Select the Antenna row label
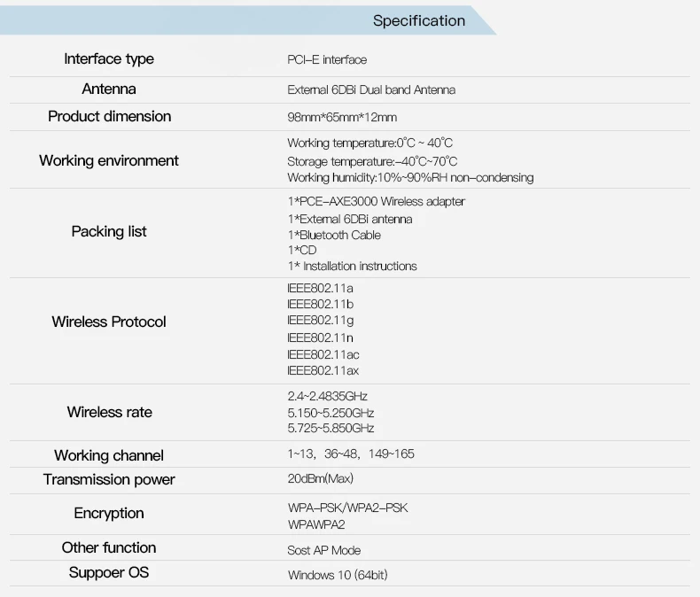This screenshot has width=700, height=597. click(x=109, y=89)
